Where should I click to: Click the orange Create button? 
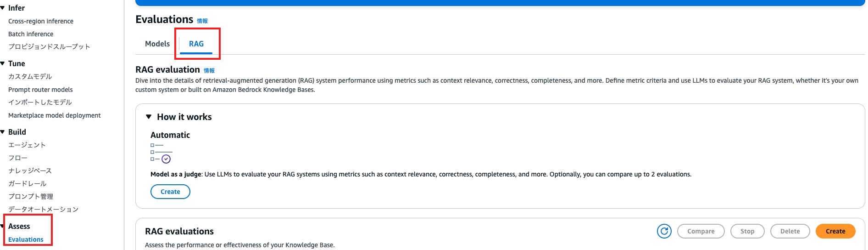(835, 231)
